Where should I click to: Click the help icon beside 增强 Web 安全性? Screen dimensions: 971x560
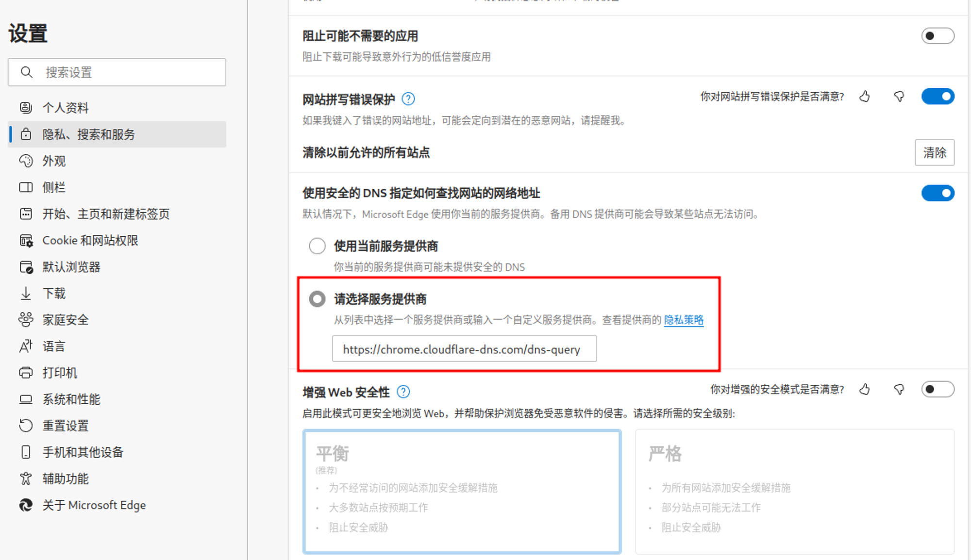pyautogui.click(x=403, y=392)
